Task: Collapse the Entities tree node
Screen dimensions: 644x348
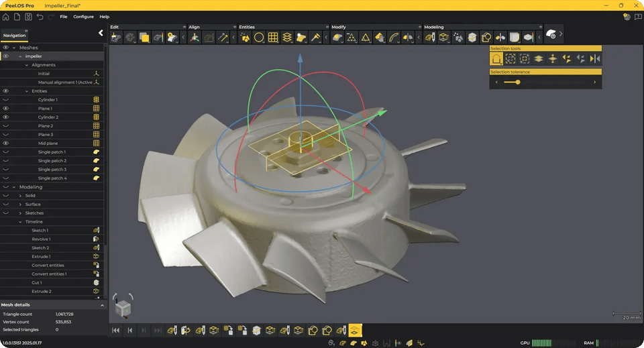Action: [x=27, y=91]
